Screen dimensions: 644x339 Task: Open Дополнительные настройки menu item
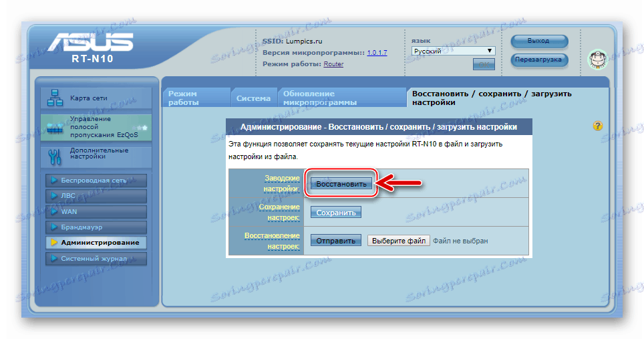96,156
